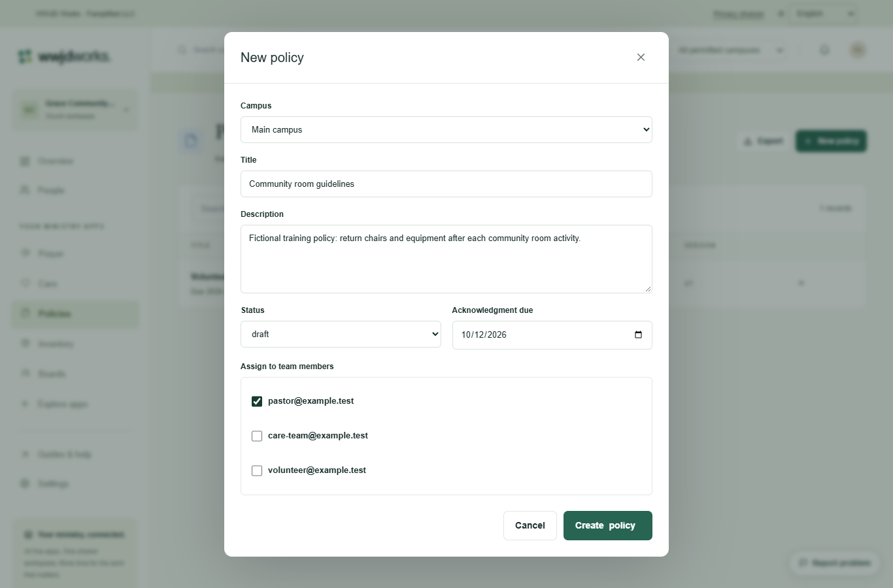Open the calendar picker in Acknowledgment due
The image size is (893, 588).
638,335
